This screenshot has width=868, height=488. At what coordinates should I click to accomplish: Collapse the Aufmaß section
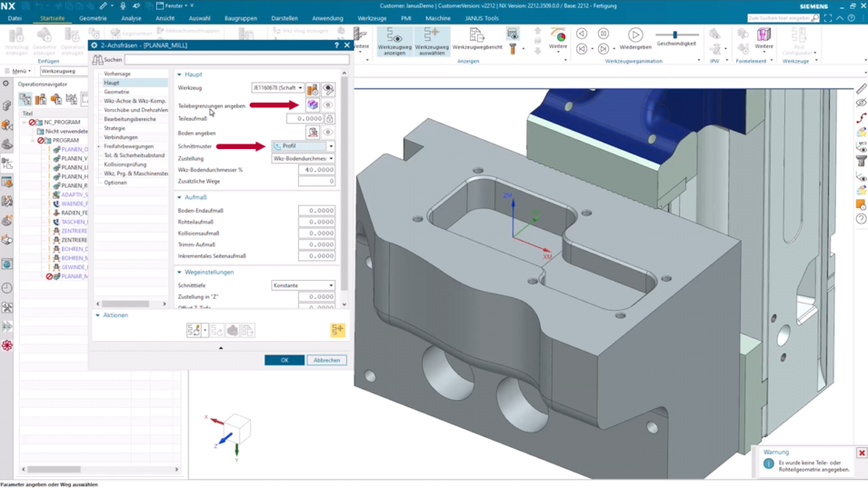pyautogui.click(x=179, y=197)
